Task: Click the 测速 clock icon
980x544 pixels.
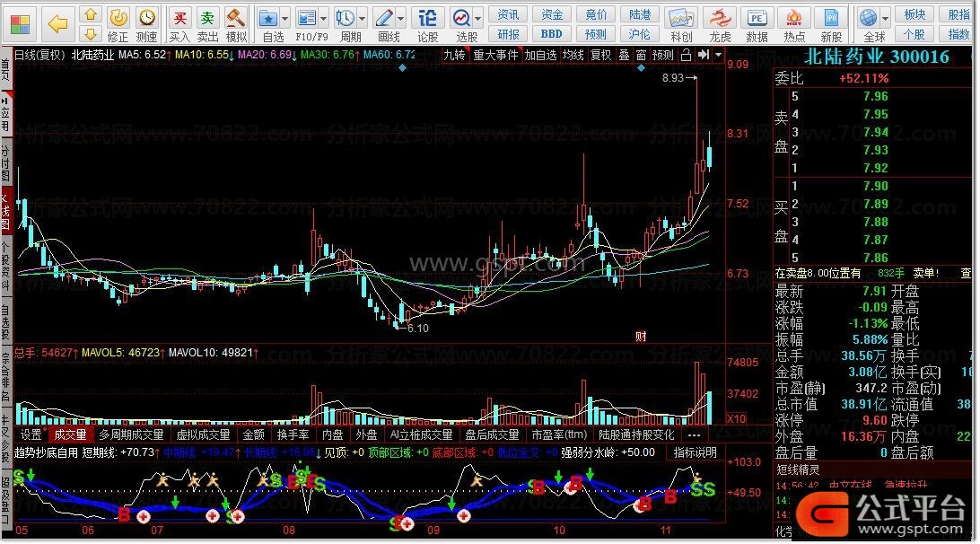Action: pyautogui.click(x=146, y=18)
